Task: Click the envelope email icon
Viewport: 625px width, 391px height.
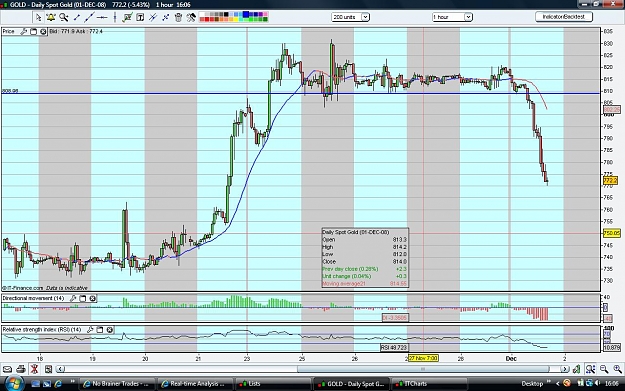Action: click(x=8, y=369)
